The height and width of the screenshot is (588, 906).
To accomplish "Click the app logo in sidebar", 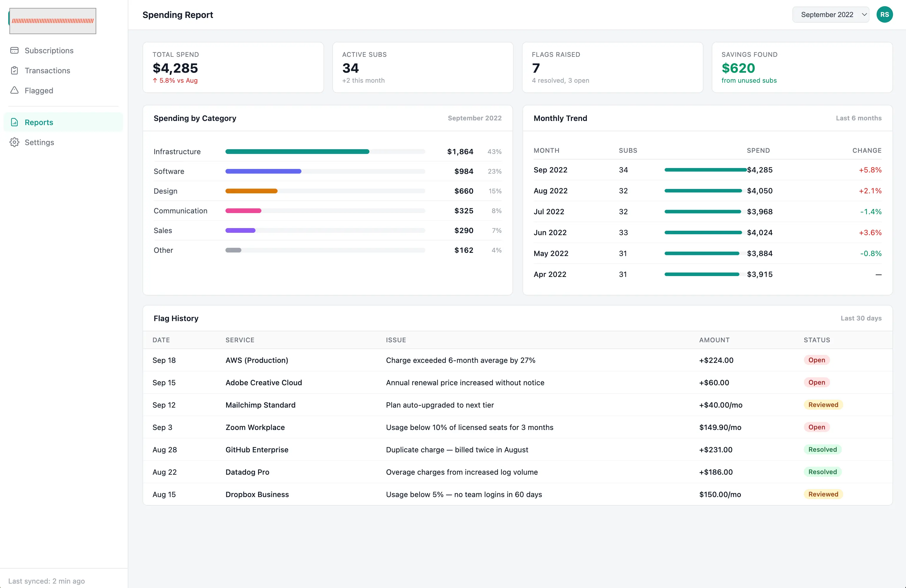I will tap(52, 21).
